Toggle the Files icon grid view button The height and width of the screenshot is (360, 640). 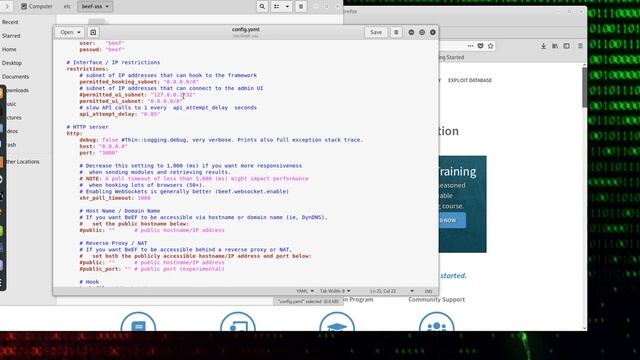(277, 7)
